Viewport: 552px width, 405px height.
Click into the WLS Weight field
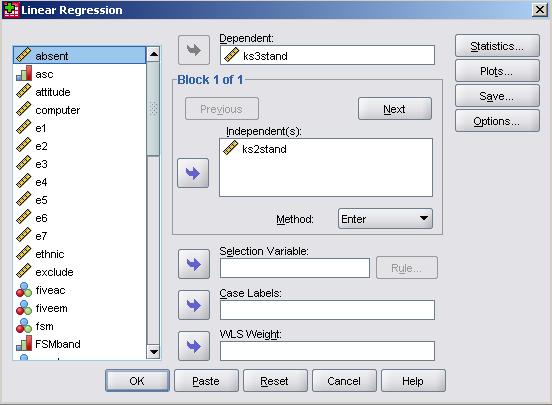pos(327,351)
